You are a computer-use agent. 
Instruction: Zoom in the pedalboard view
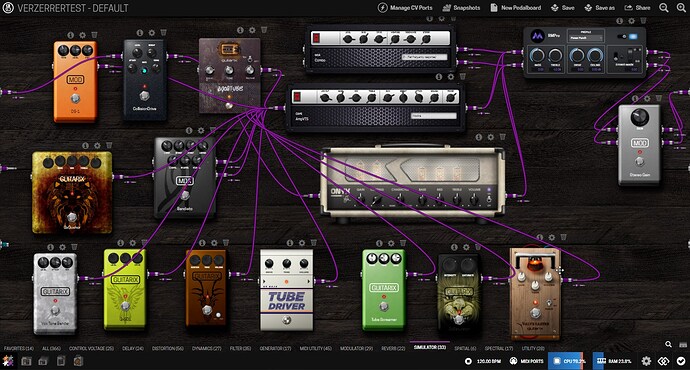click(681, 7)
